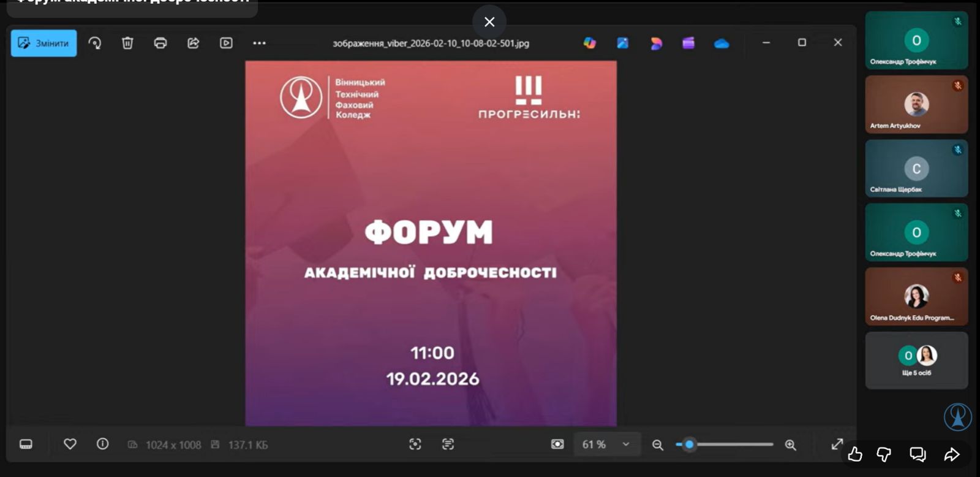Screen dimensions: 980x477
Task: Zoom out with the minus magnifier icon
Action: pos(657,445)
